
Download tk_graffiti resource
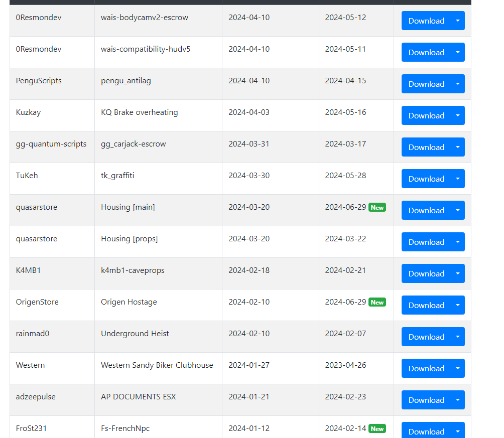pos(426,179)
